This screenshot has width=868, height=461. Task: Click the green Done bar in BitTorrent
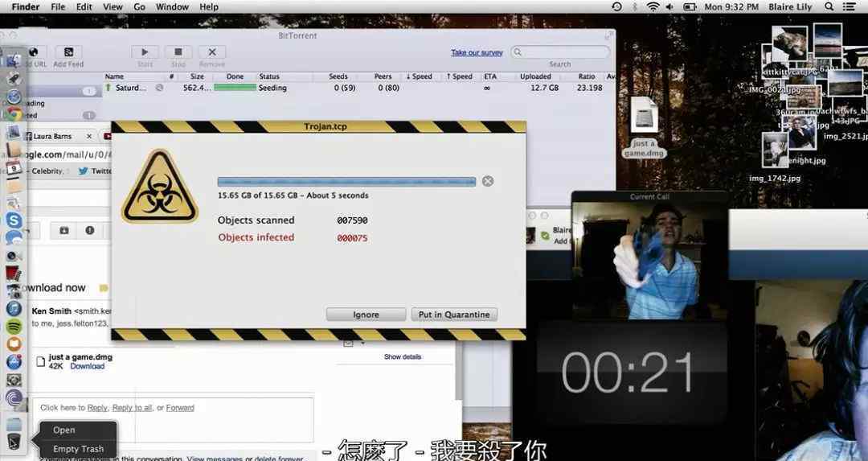pos(235,88)
